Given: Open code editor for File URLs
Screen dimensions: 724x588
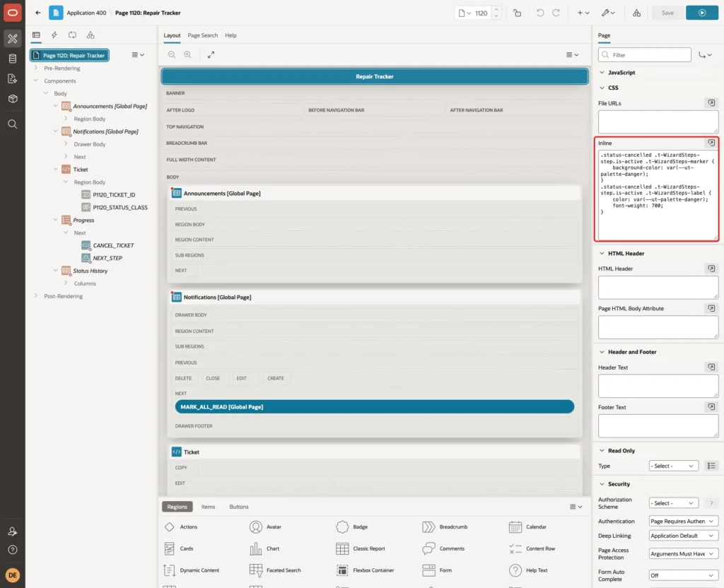Looking at the screenshot, I should [711, 103].
